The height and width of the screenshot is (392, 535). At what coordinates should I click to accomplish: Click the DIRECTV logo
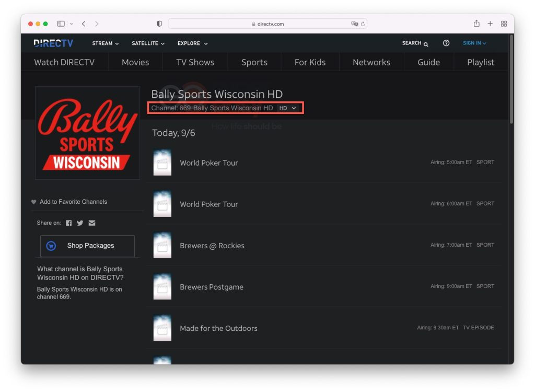(53, 43)
